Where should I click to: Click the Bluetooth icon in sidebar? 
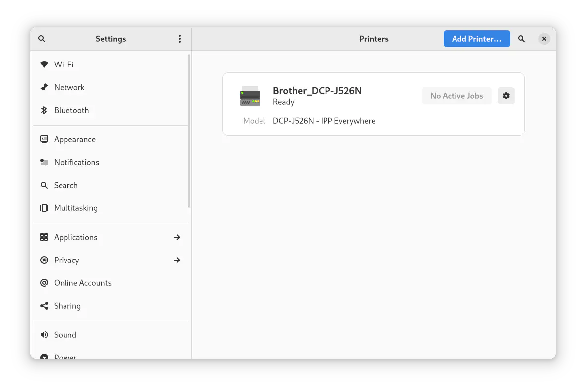44,110
